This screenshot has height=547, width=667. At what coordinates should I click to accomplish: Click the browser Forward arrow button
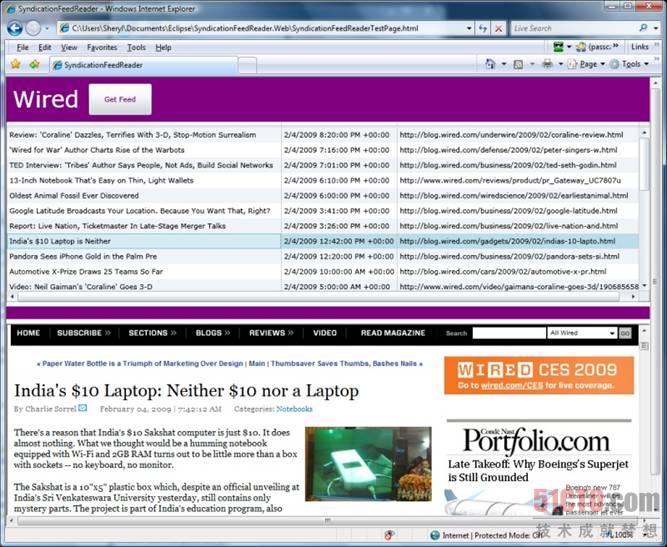click(x=33, y=28)
